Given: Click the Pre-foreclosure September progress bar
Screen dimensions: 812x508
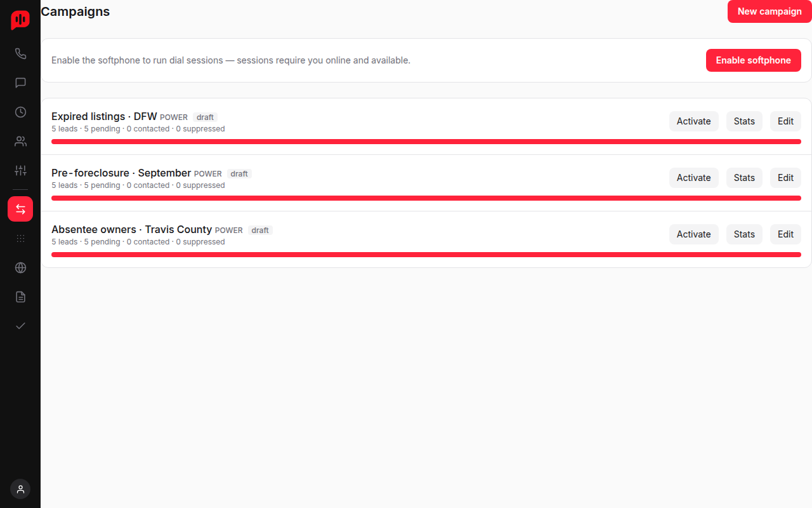Looking at the screenshot, I should pyautogui.click(x=426, y=198).
